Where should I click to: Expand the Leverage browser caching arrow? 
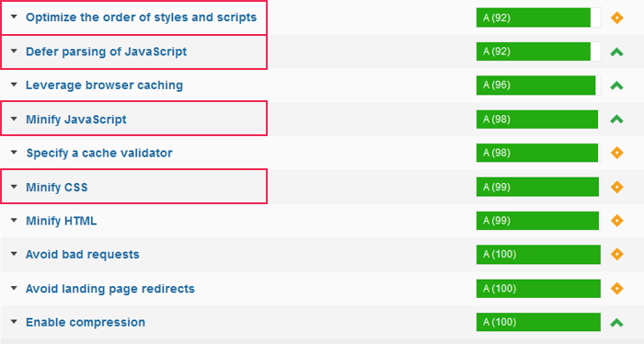pos(14,85)
